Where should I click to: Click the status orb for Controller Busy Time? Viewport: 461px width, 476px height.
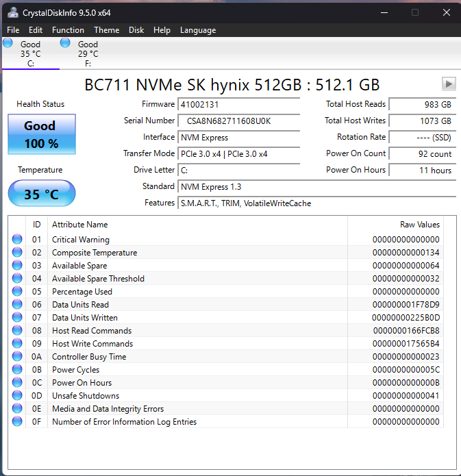pyautogui.click(x=17, y=356)
